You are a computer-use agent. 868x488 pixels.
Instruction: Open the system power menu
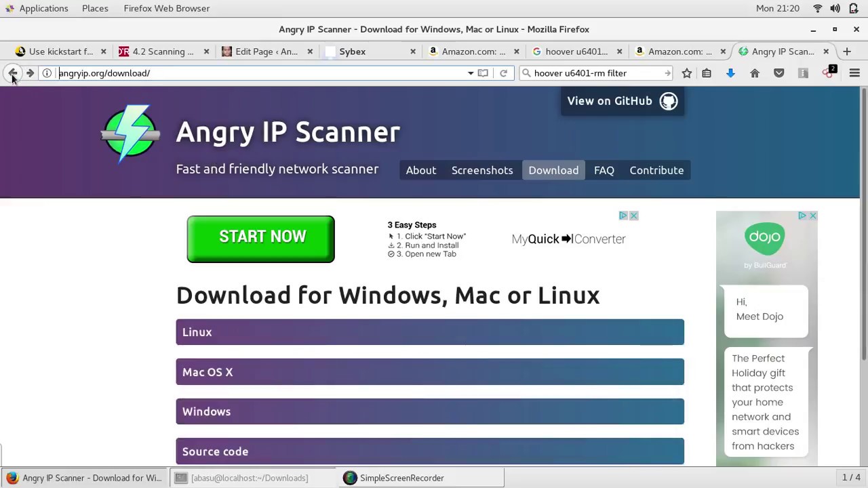pos(854,8)
